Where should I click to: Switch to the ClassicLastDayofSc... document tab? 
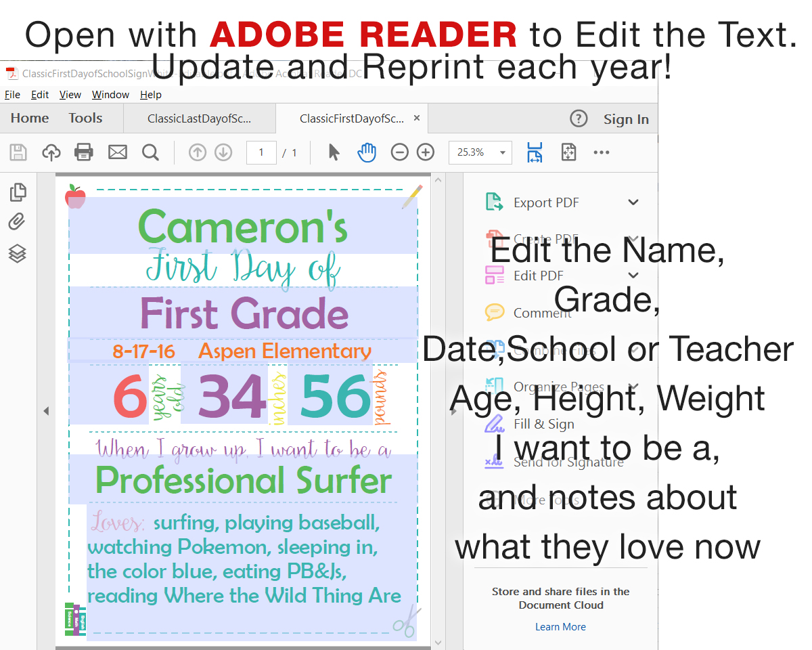pyautogui.click(x=200, y=118)
